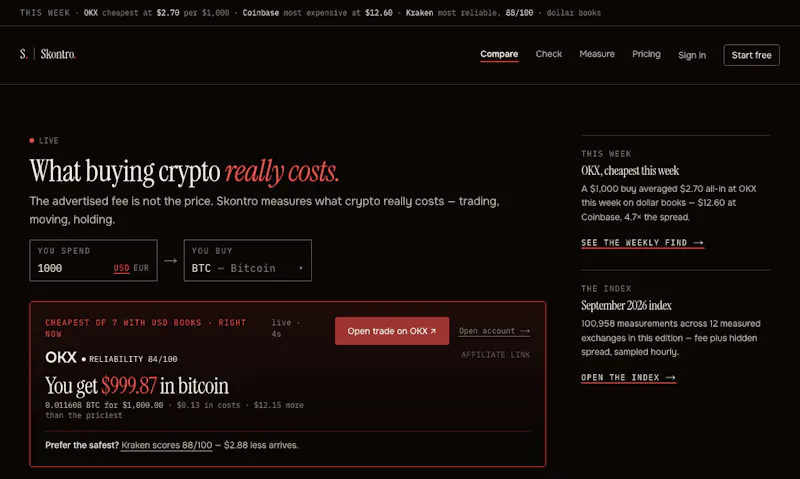Click 'September 2026 index' heading
This screenshot has height=479, width=800.
coord(626,306)
